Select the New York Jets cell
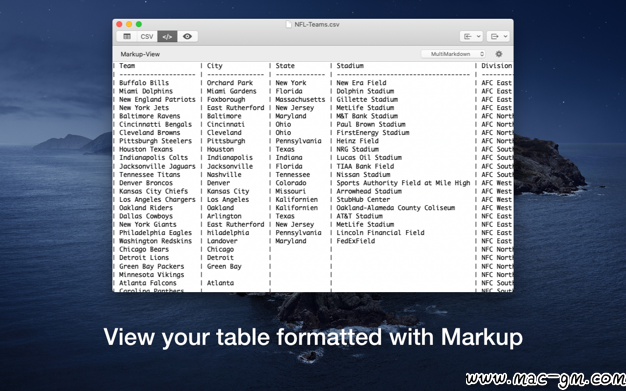Viewport: 626px width, 391px height. [x=144, y=108]
